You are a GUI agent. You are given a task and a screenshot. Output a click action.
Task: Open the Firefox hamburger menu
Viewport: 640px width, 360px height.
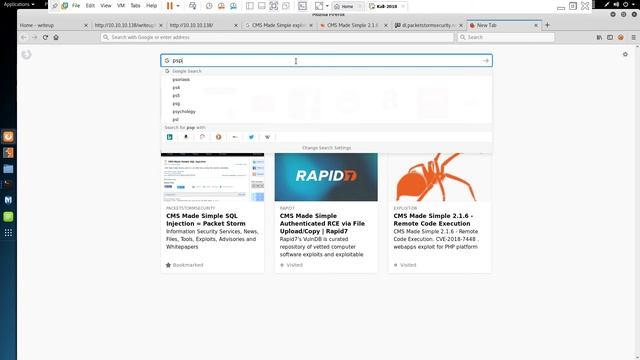pos(633,37)
